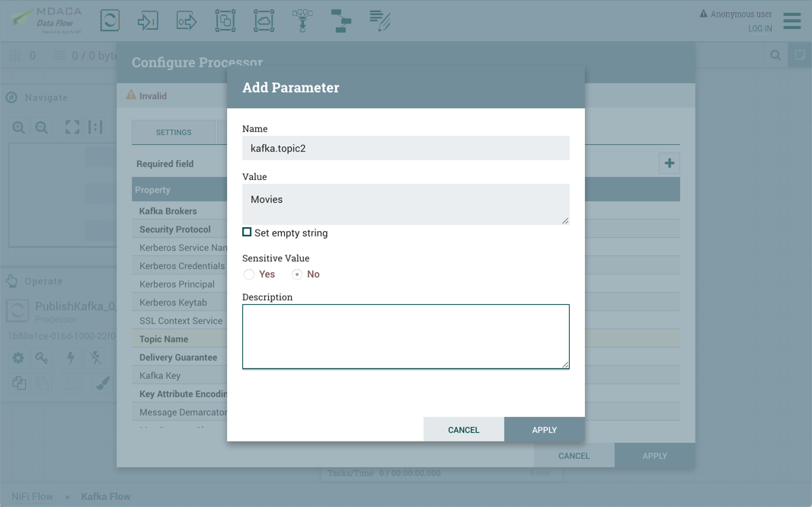The image size is (812, 507).
Task: Open the processor Configuration gear in Operate palette
Action: click(18, 358)
